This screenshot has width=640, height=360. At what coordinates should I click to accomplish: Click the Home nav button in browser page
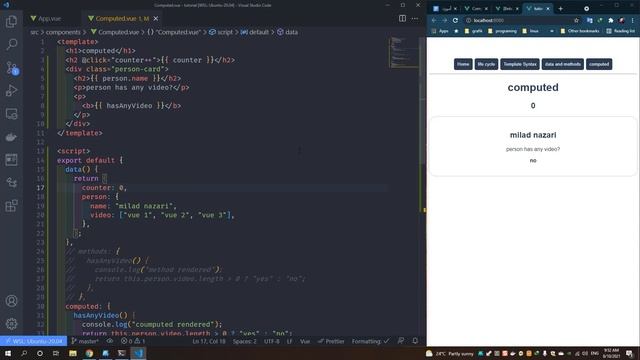click(463, 64)
